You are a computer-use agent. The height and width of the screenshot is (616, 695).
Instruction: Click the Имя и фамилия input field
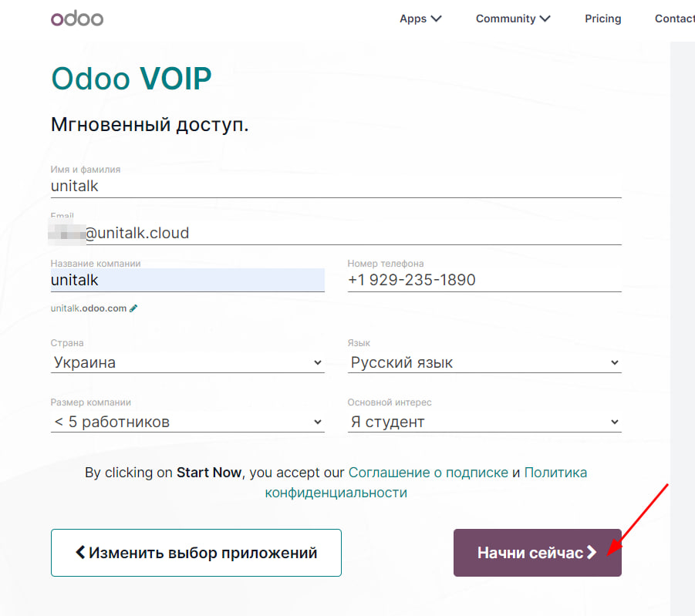click(336, 186)
